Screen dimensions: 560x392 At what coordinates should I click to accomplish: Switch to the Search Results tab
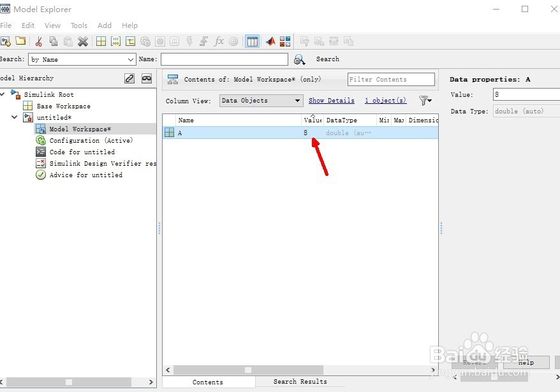coord(299,381)
